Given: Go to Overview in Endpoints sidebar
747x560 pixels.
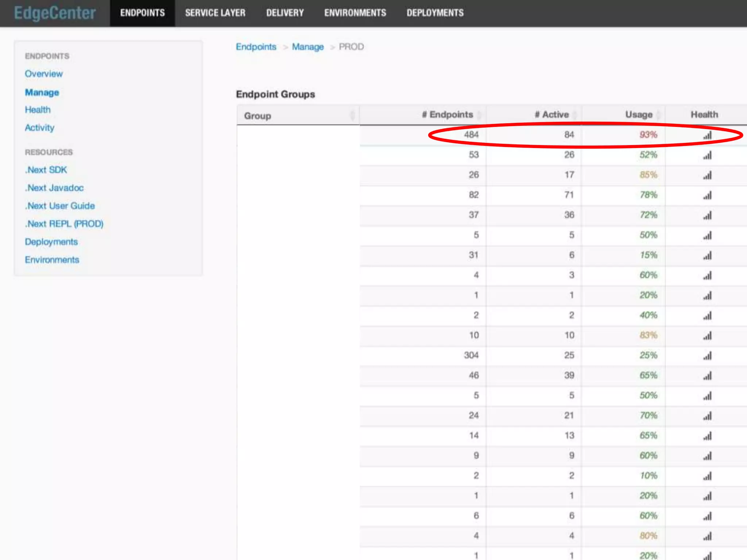Looking at the screenshot, I should (44, 74).
